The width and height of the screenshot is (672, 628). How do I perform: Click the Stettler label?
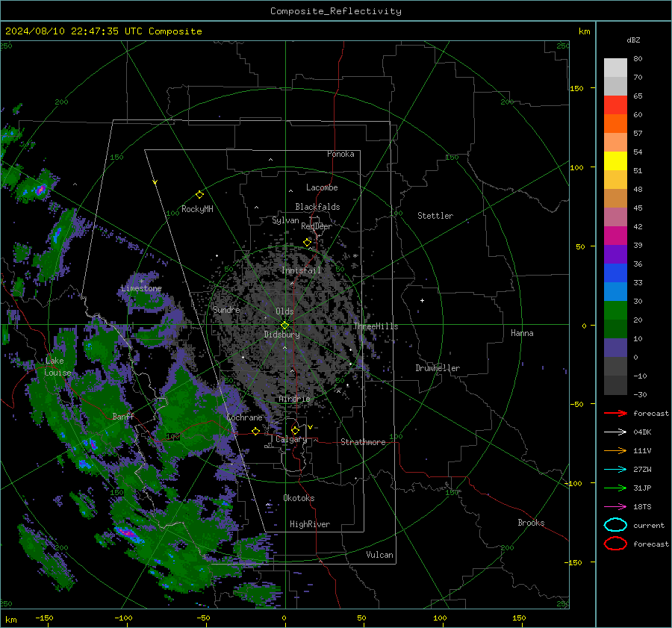point(435,216)
